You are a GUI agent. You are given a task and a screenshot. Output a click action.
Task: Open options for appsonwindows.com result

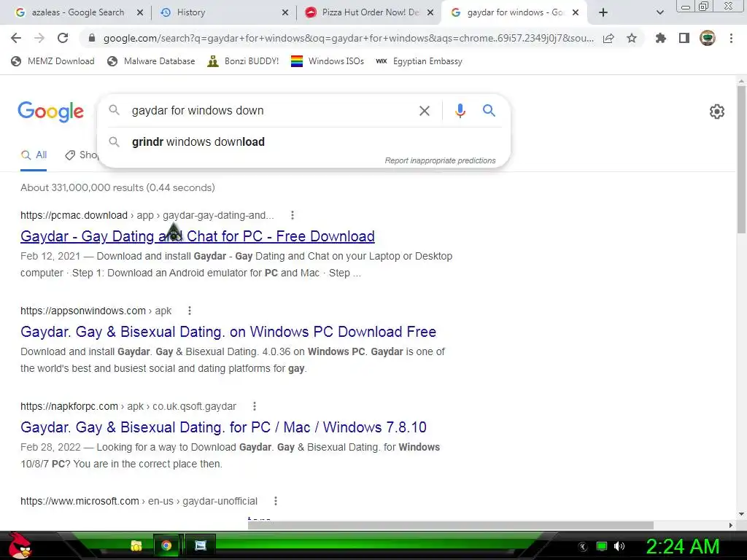click(x=190, y=311)
